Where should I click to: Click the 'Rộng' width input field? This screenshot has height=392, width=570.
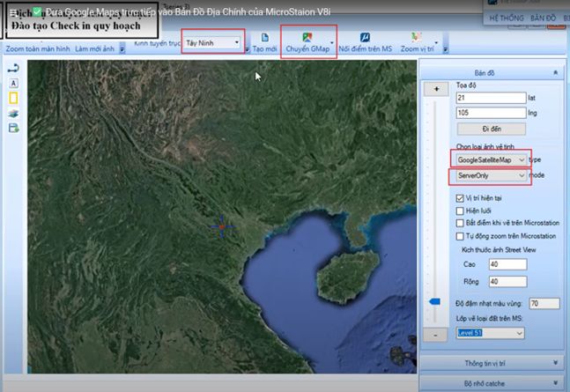click(x=507, y=282)
